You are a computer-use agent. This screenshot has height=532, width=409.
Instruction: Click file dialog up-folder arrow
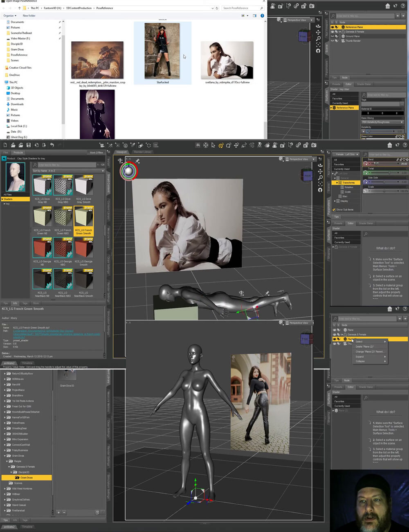(x=19, y=8)
